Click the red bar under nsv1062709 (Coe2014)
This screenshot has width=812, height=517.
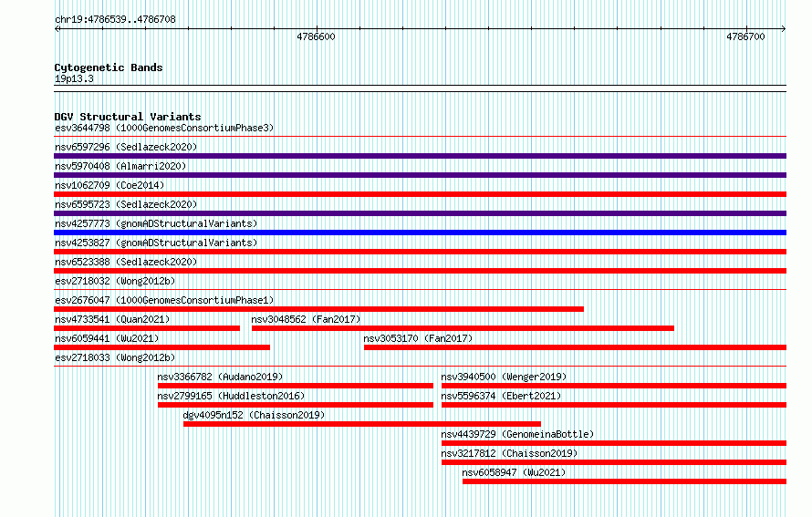coord(420,194)
